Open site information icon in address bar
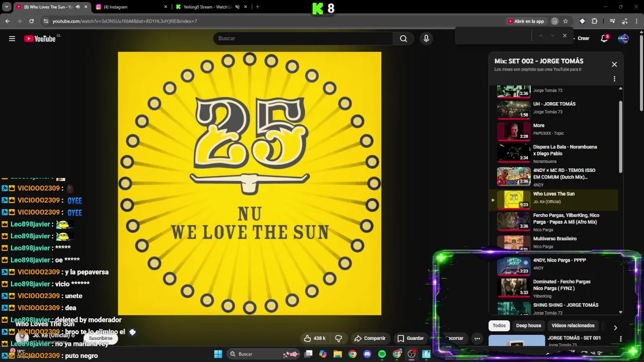 pos(45,21)
